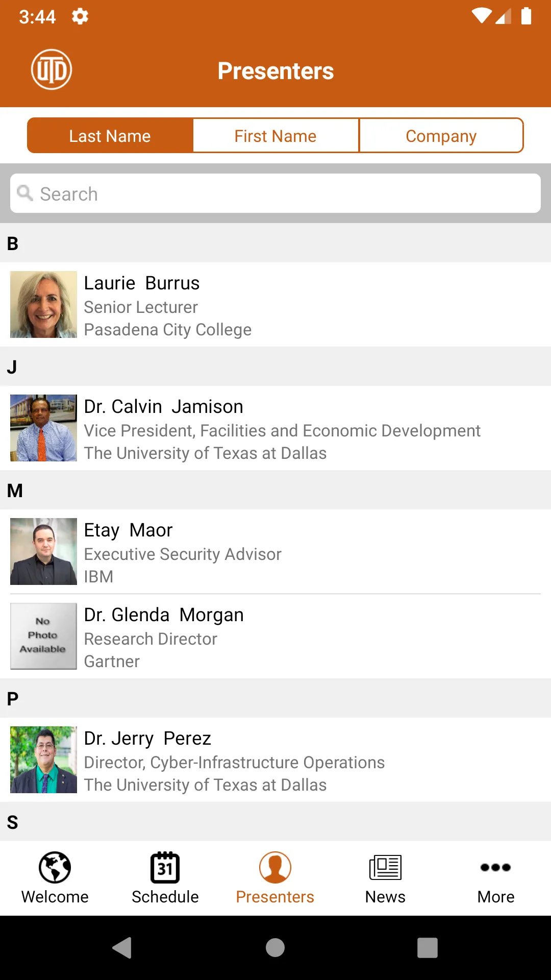Open the Schedule calendar icon
This screenshot has width=551, height=980.
click(165, 867)
